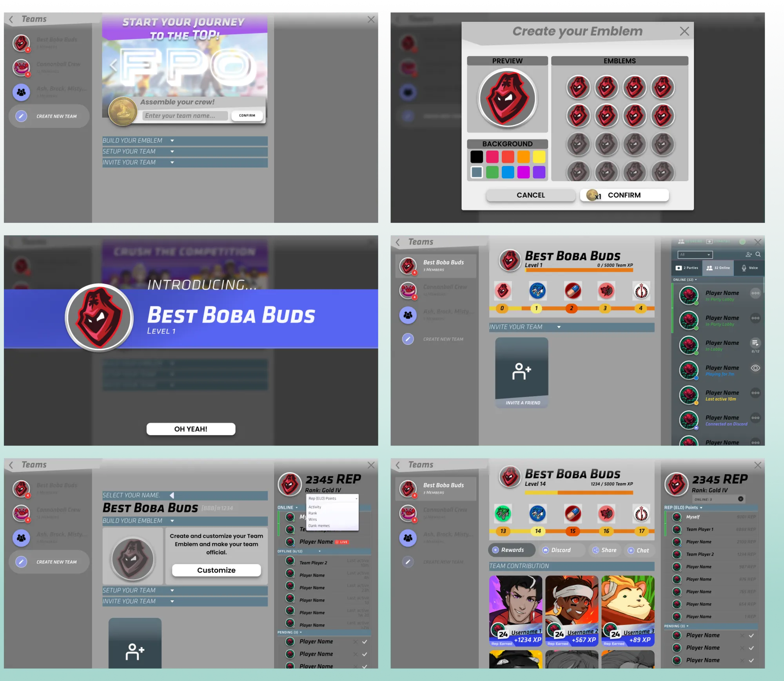Click the 'INVITE A FRIEND' card
The image size is (784, 681).
point(522,373)
